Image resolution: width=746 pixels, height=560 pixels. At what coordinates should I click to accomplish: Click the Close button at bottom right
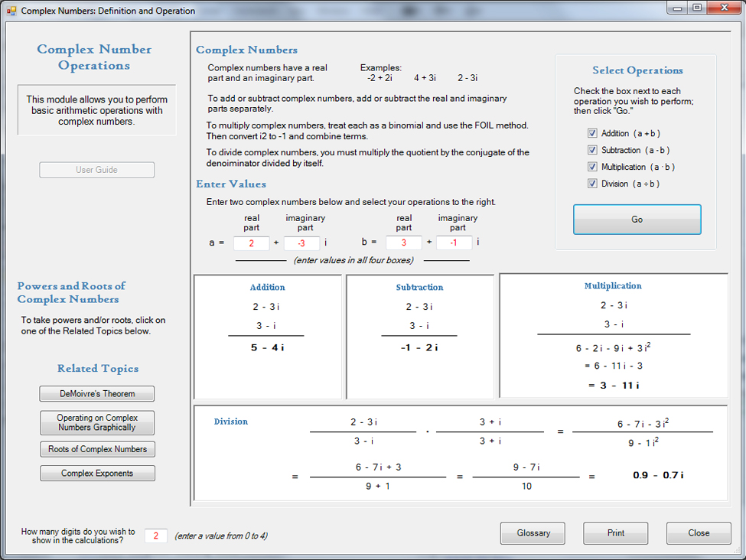pyautogui.click(x=698, y=533)
